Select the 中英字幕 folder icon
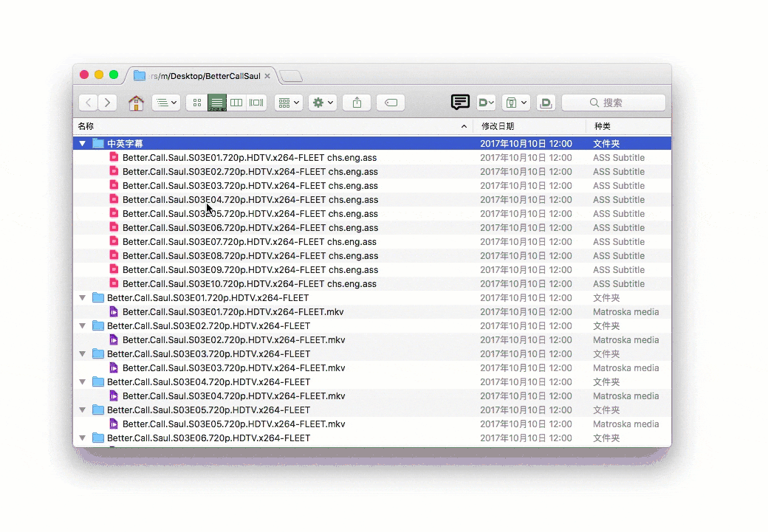Screen dimensions: 768x532 [x=98, y=143]
